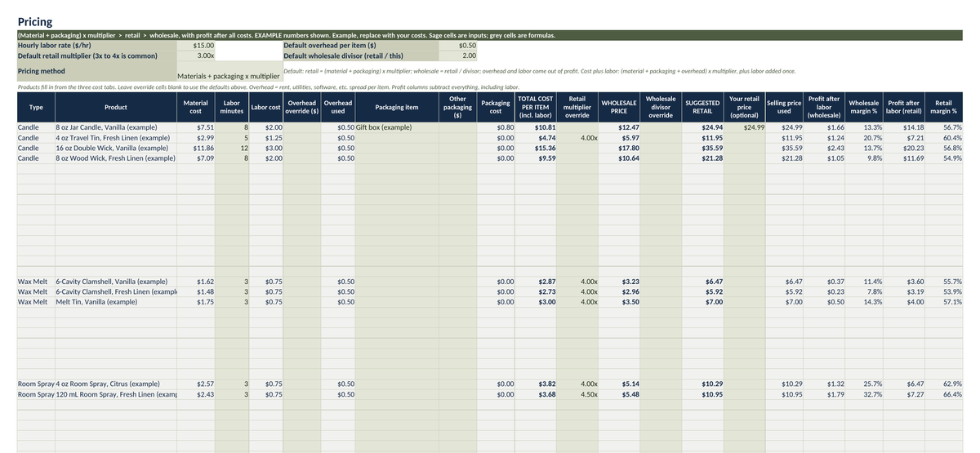This screenshot has width=980, height=453.
Task: Select suggested retail $35.59 cell
Action: [702, 149]
